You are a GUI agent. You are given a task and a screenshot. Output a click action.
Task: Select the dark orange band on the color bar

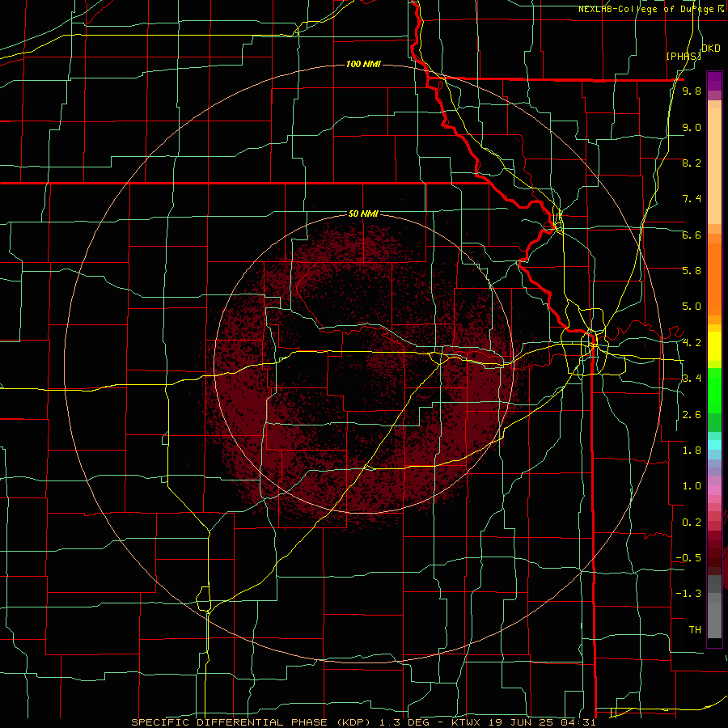click(714, 279)
